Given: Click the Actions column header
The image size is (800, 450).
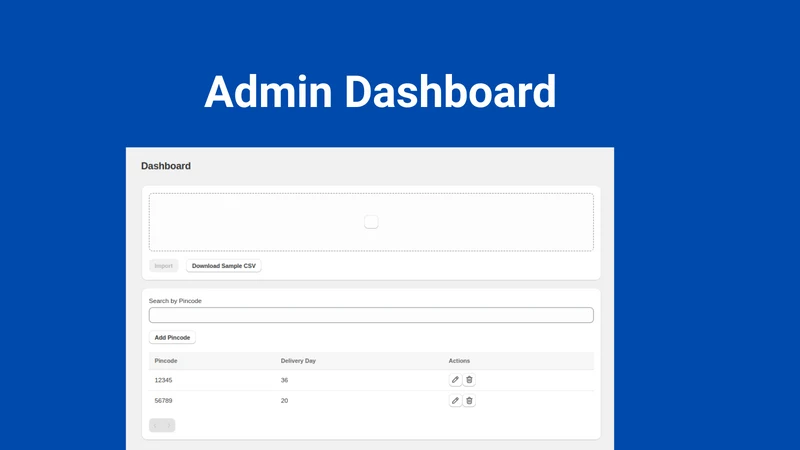Looking at the screenshot, I should tap(459, 361).
